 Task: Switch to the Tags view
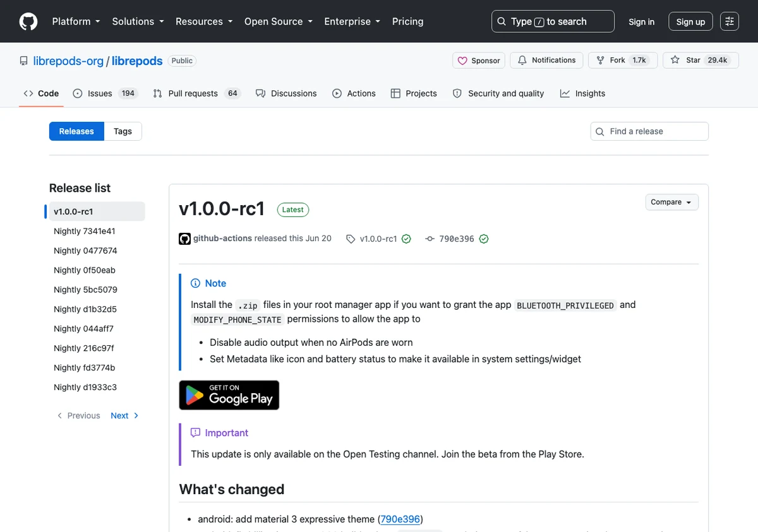point(123,131)
